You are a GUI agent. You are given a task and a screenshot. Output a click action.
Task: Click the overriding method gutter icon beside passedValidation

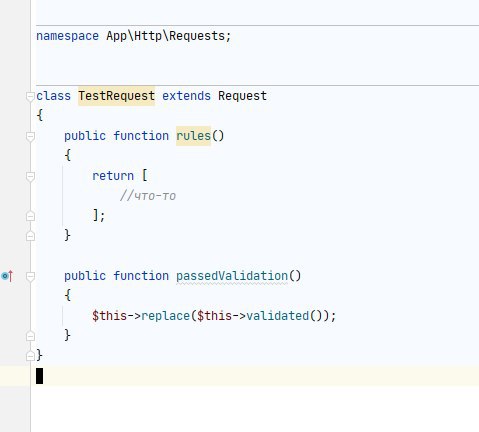coord(7,276)
